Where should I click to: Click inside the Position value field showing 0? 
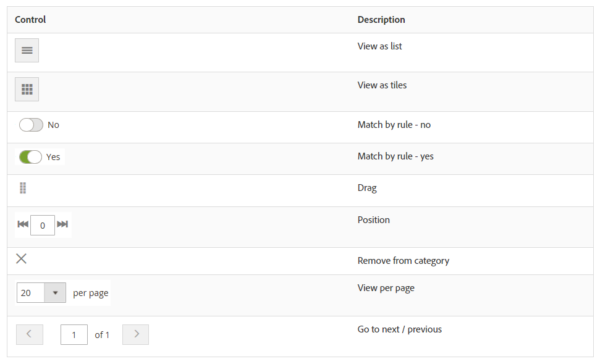[x=43, y=225]
